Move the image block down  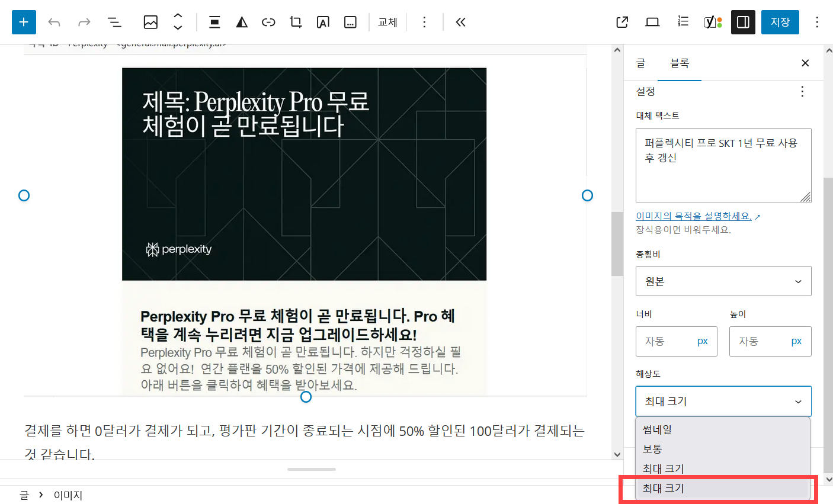178,28
